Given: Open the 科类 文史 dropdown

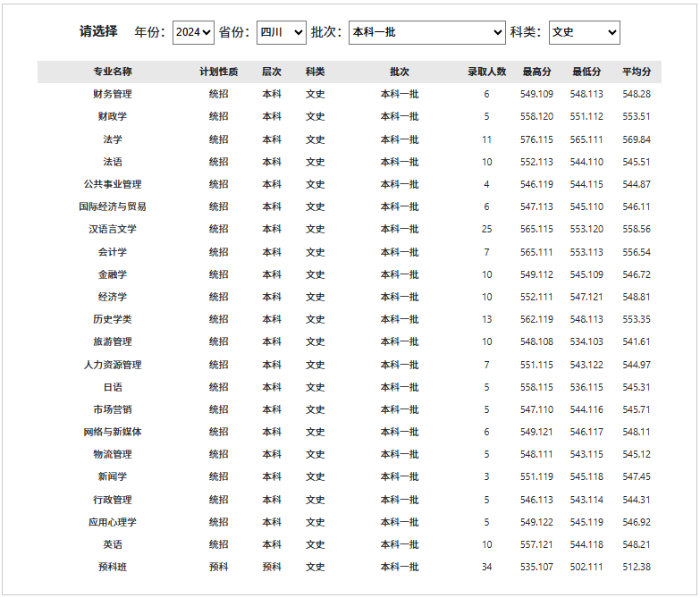Looking at the screenshot, I should 584,32.
